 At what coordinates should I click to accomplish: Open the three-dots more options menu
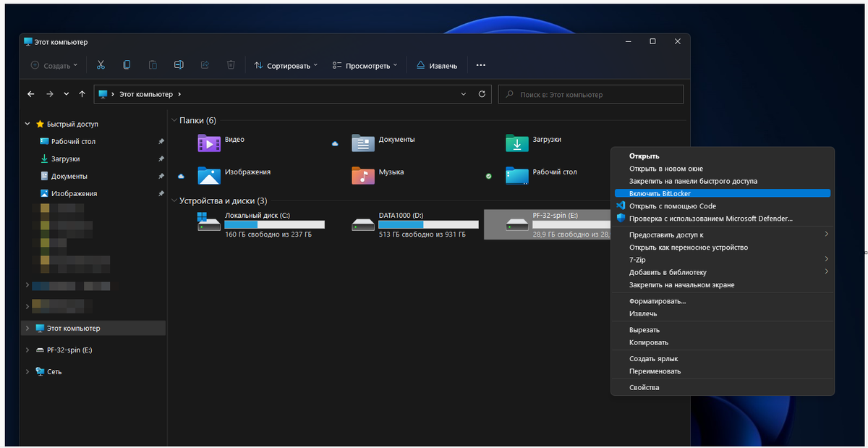pos(480,65)
